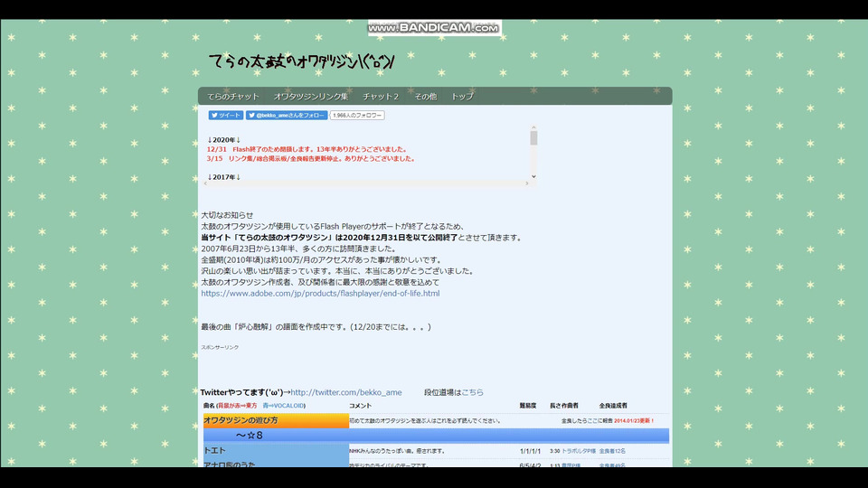Open the Adobe Flash Player end-of-life link
Screen dimensions: 868x488
[x=320, y=293]
